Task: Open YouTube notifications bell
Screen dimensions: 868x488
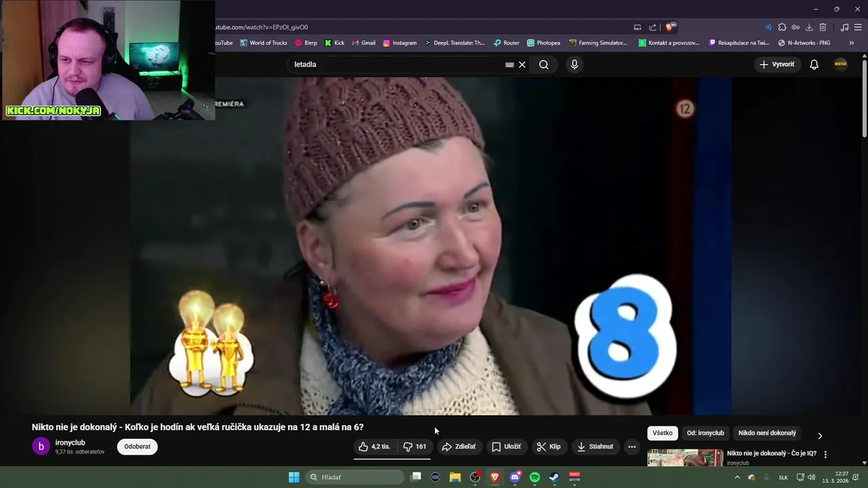Action: 814,64
